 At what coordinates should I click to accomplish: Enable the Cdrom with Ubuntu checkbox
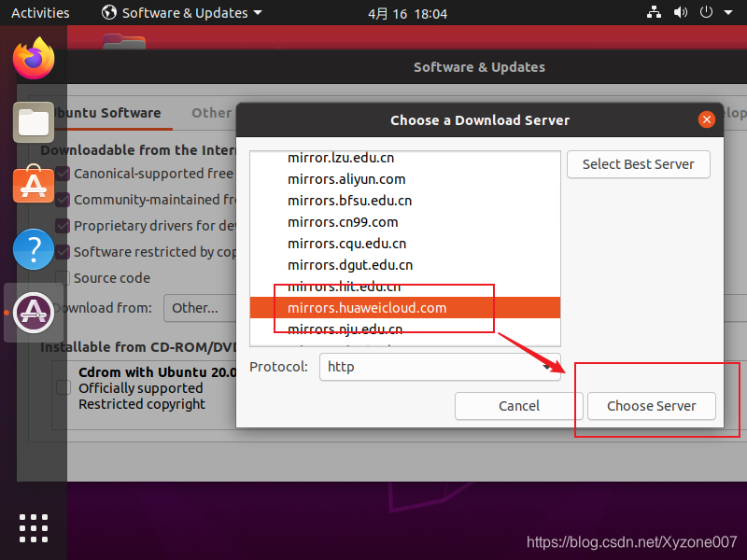point(63,387)
